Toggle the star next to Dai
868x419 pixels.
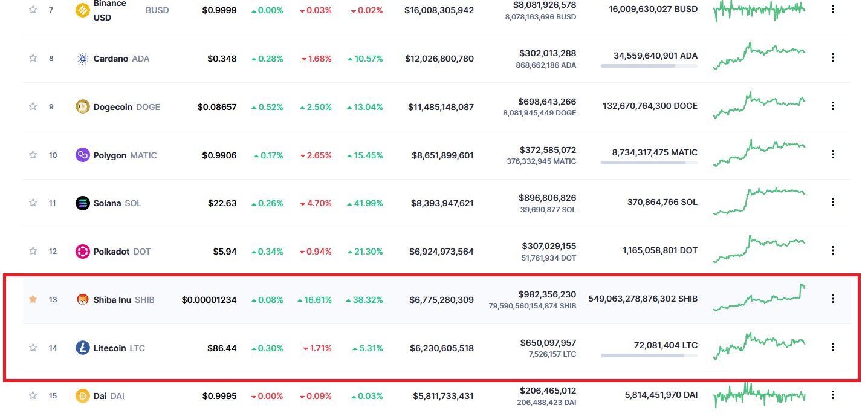click(x=33, y=395)
